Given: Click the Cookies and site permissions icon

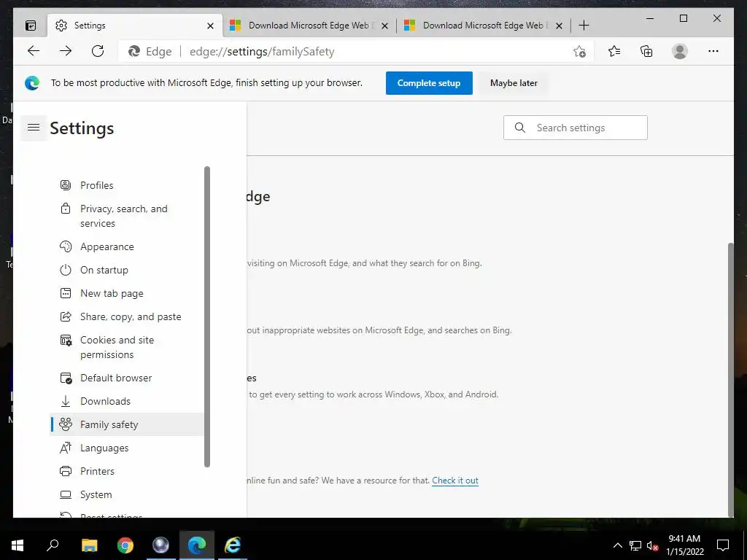Looking at the screenshot, I should click(x=66, y=340).
